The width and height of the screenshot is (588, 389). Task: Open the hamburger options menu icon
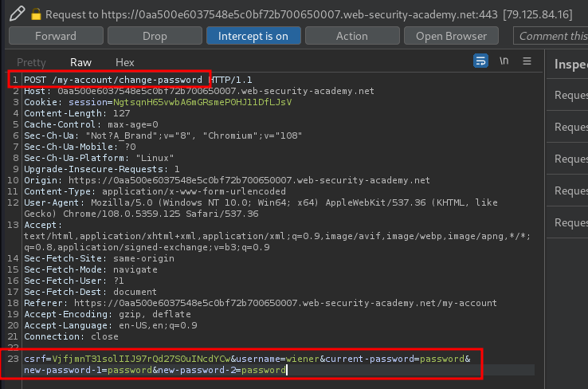point(527,61)
